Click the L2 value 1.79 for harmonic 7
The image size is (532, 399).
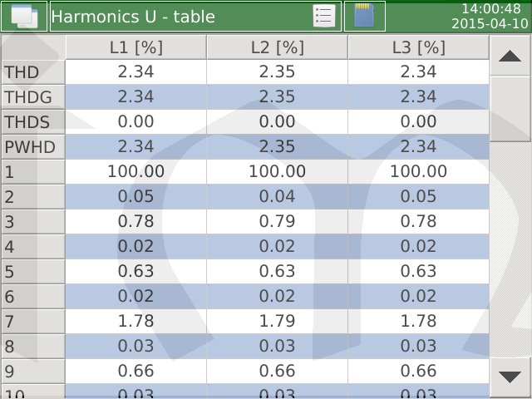(277, 321)
